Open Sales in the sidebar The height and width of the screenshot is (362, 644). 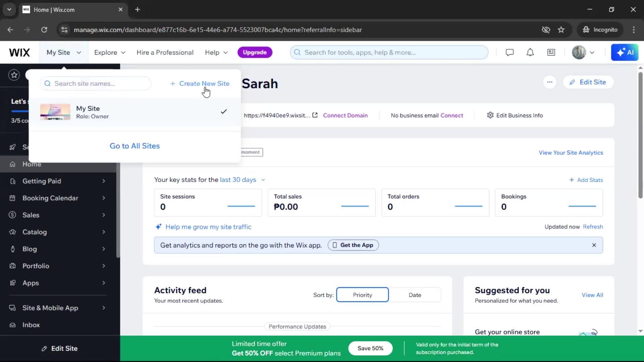[58, 215]
